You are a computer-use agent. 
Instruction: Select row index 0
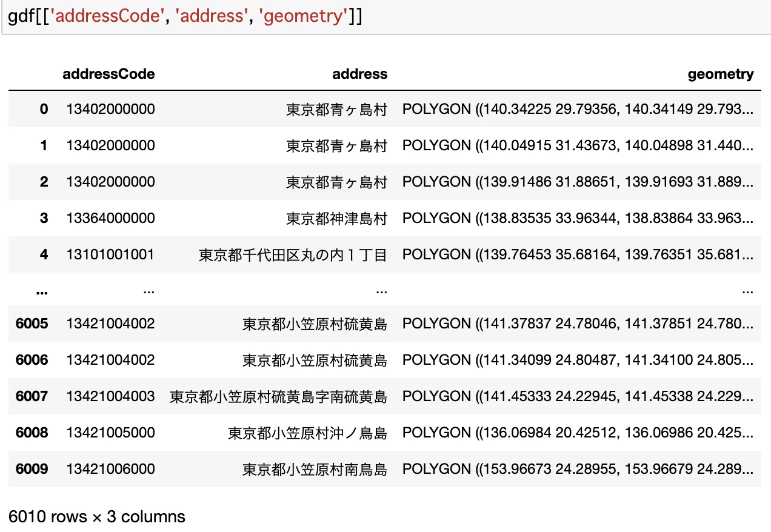[x=44, y=109]
